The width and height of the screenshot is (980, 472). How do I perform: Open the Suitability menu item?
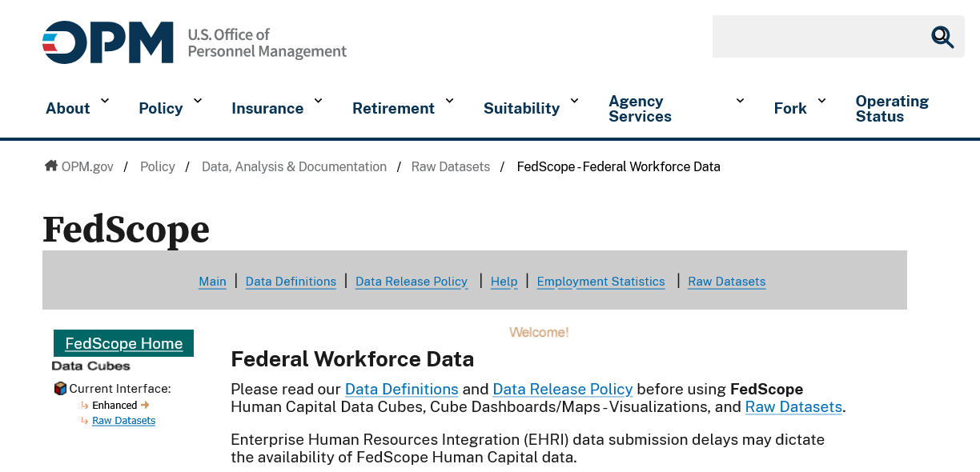coord(521,109)
